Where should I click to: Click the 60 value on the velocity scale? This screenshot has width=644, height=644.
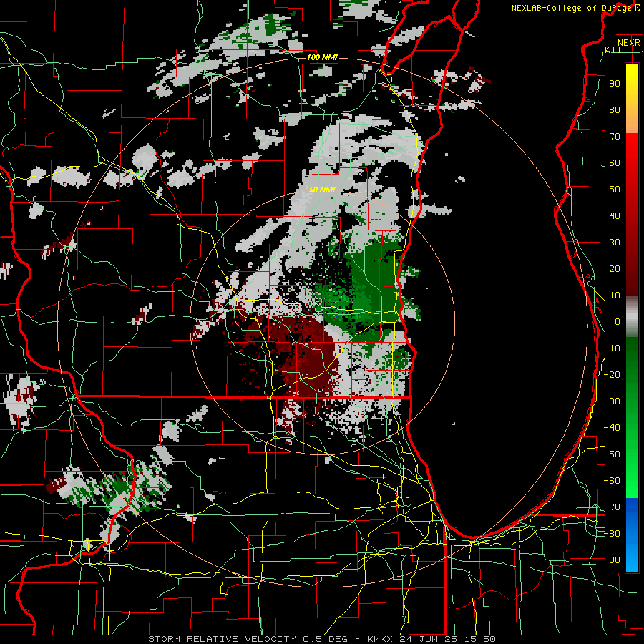pos(615,162)
